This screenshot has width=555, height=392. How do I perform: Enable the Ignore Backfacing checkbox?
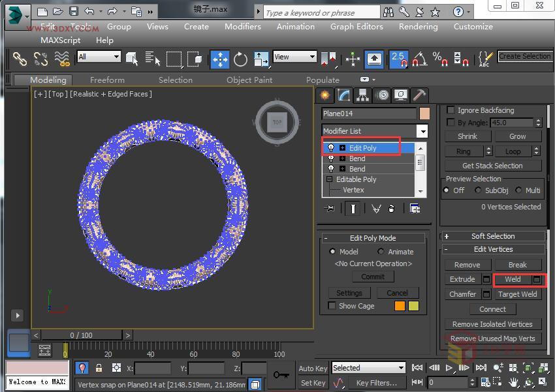click(x=451, y=110)
